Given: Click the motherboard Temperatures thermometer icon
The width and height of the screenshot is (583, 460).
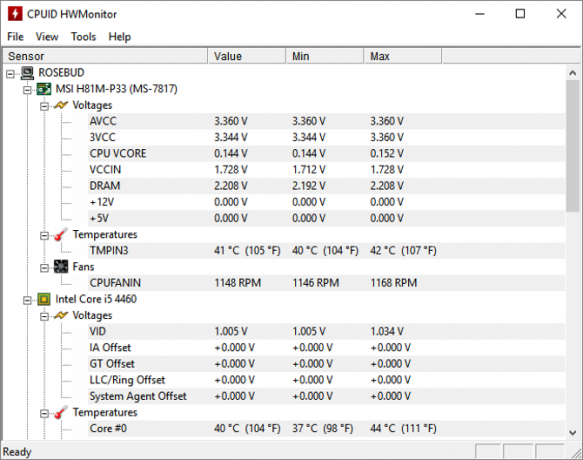Looking at the screenshot, I should point(61,235).
